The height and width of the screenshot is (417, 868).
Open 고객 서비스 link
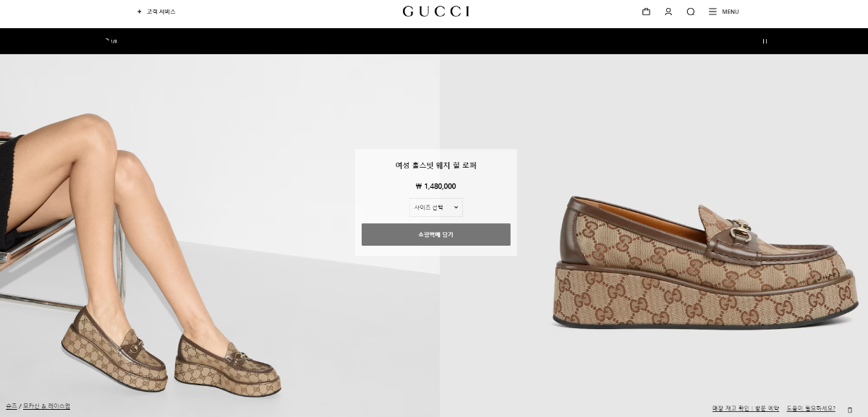(x=161, y=12)
